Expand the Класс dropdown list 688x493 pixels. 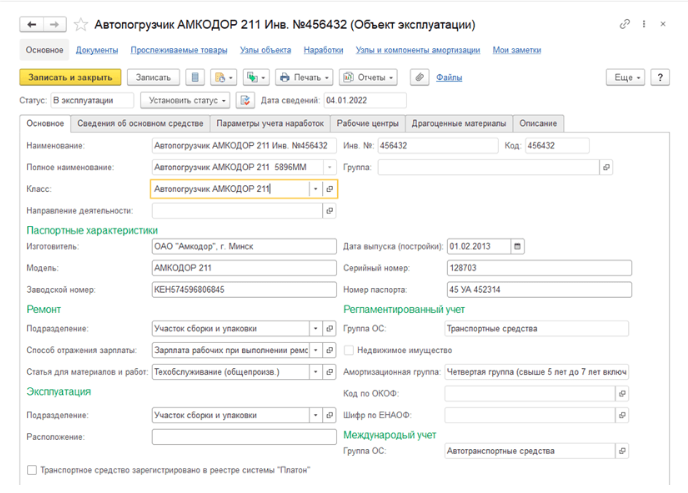tap(315, 189)
